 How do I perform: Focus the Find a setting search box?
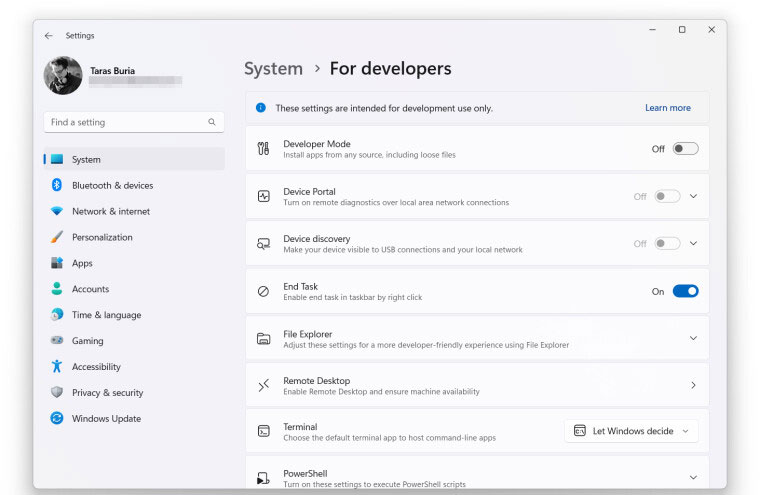(x=134, y=122)
